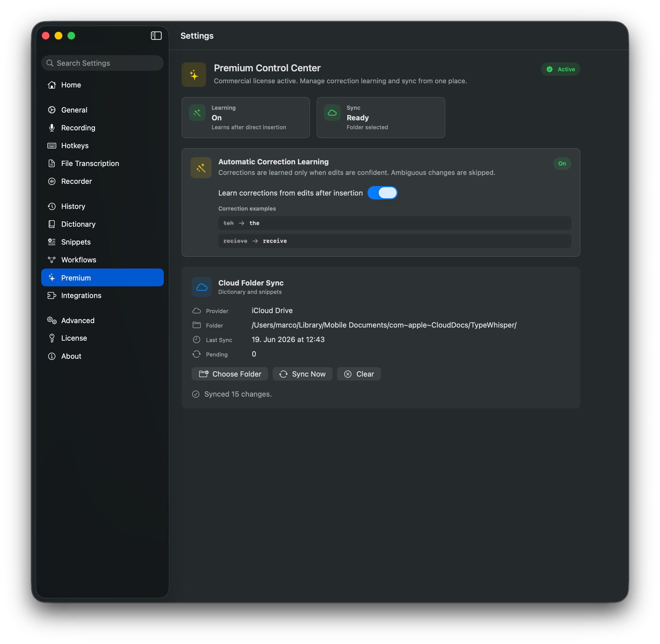
Task: Click the Integrations puzzle icon
Action: [x=52, y=296]
